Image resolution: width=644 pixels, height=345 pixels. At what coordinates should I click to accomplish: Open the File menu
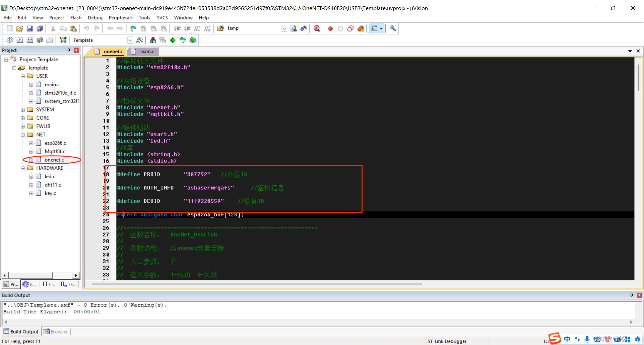tap(8, 18)
